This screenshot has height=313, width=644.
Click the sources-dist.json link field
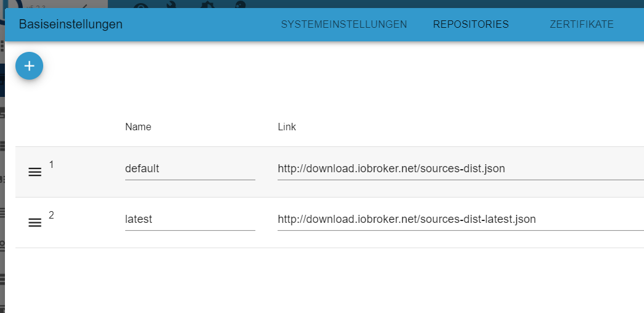pyautogui.click(x=460, y=169)
